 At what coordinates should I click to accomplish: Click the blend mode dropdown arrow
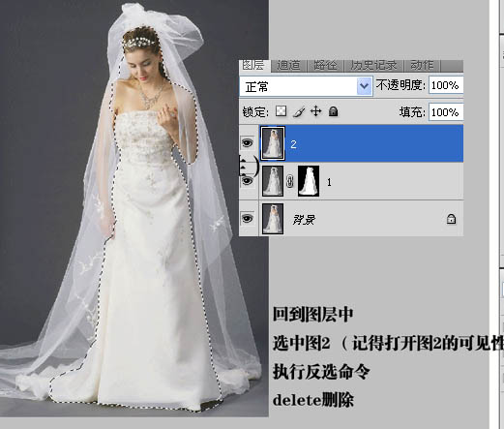365,86
